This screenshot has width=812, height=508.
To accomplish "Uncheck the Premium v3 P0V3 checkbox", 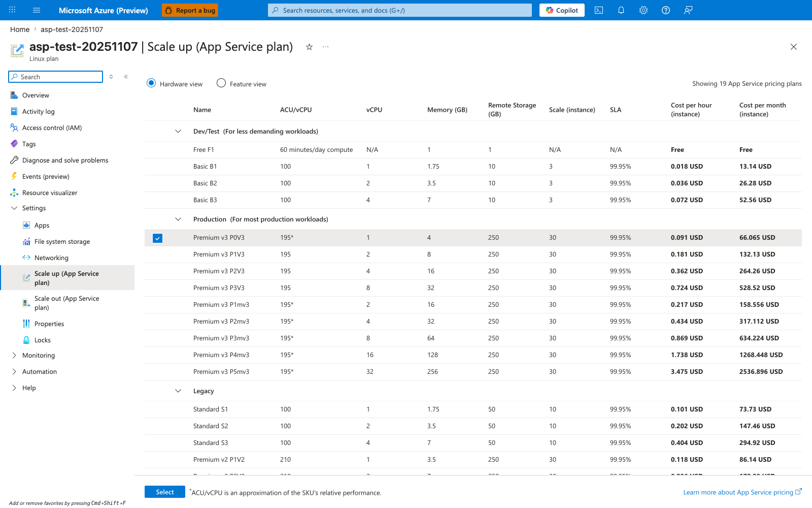I will pos(158,238).
